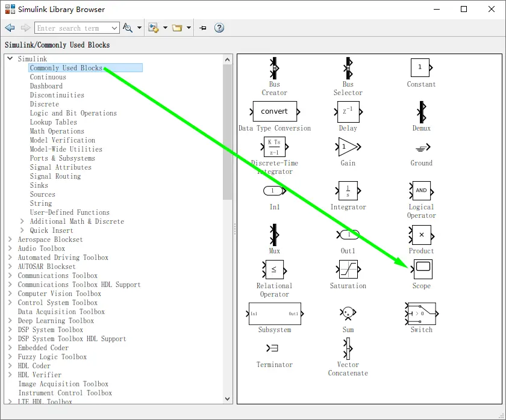The image size is (506, 420).
Task: Select the Dashboard library
Action: (46, 85)
